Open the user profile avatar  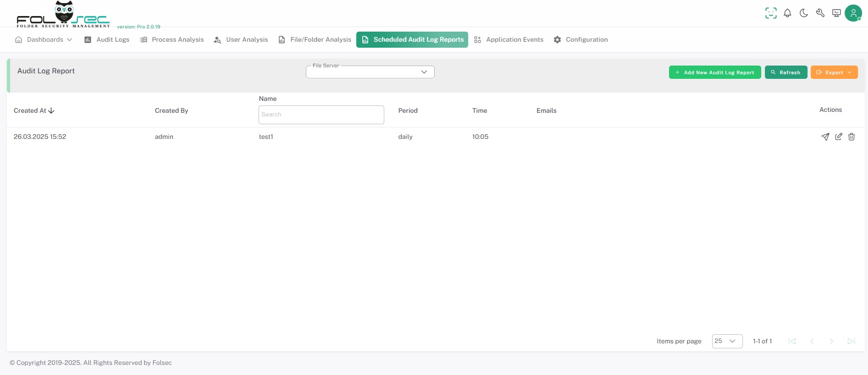[853, 13]
